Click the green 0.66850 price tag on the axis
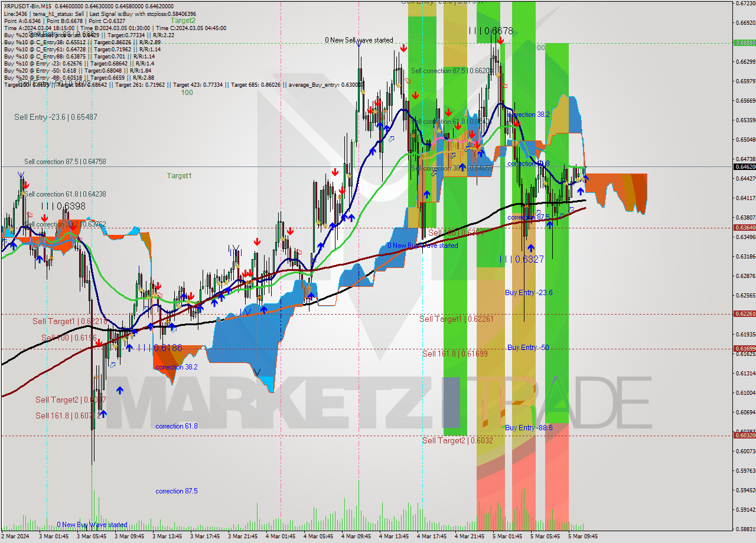756x543 pixels. point(744,42)
